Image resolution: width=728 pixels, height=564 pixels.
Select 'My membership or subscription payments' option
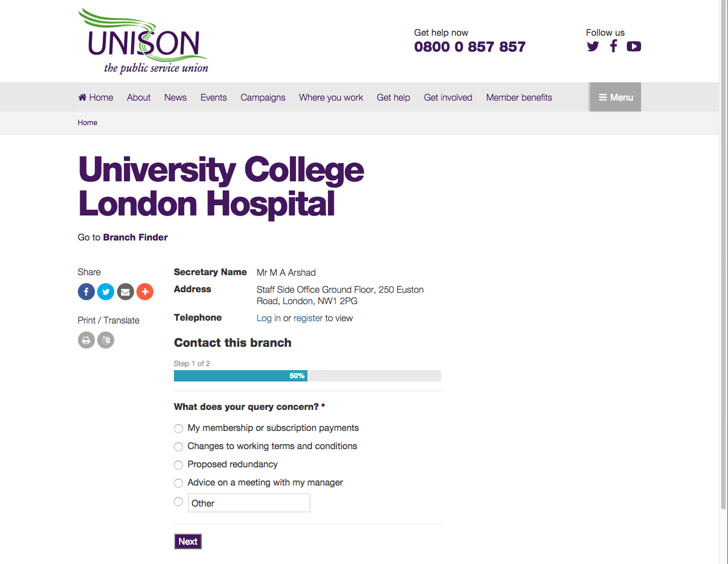coord(178,429)
